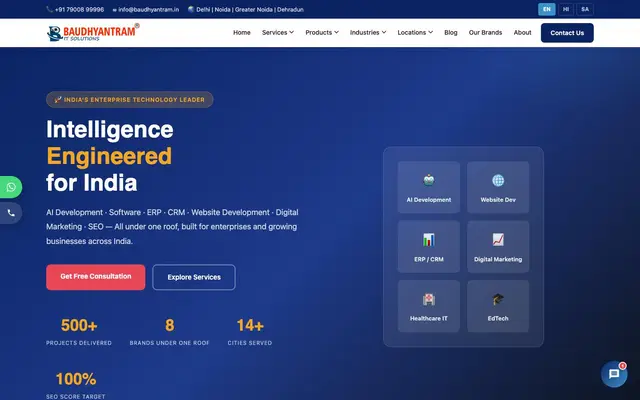Choose the Healthcare IT hospital icon card
The height and width of the screenshot is (400, 640).
click(x=429, y=306)
